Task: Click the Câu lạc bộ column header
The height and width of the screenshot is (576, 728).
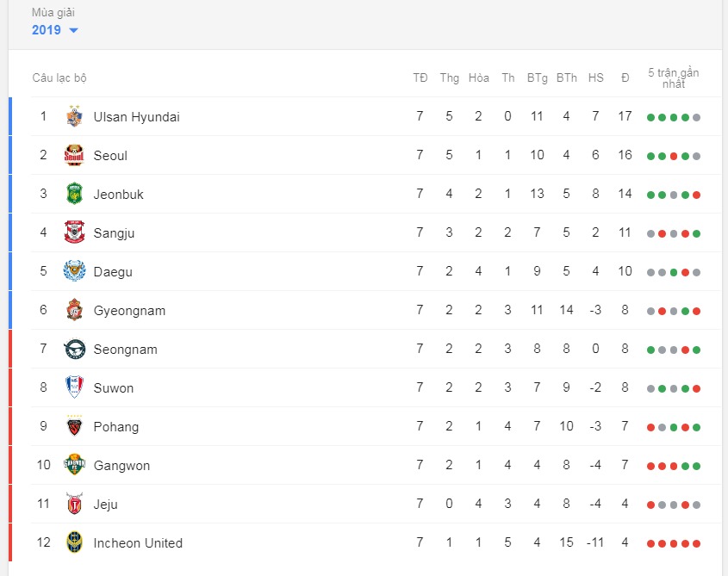Action: tap(59, 78)
